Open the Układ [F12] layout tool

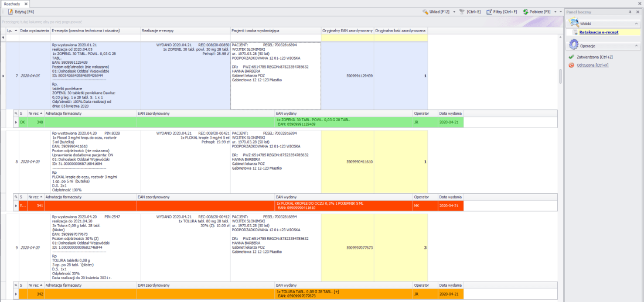pos(425,12)
